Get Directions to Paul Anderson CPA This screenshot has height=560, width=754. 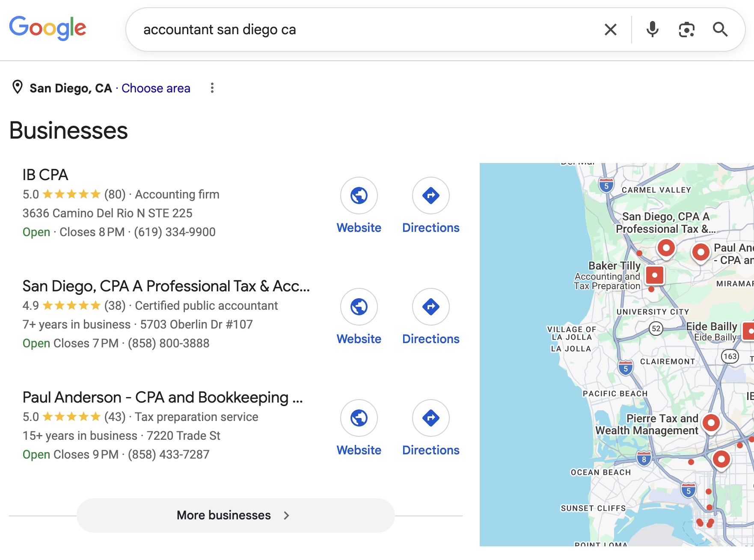430,418
